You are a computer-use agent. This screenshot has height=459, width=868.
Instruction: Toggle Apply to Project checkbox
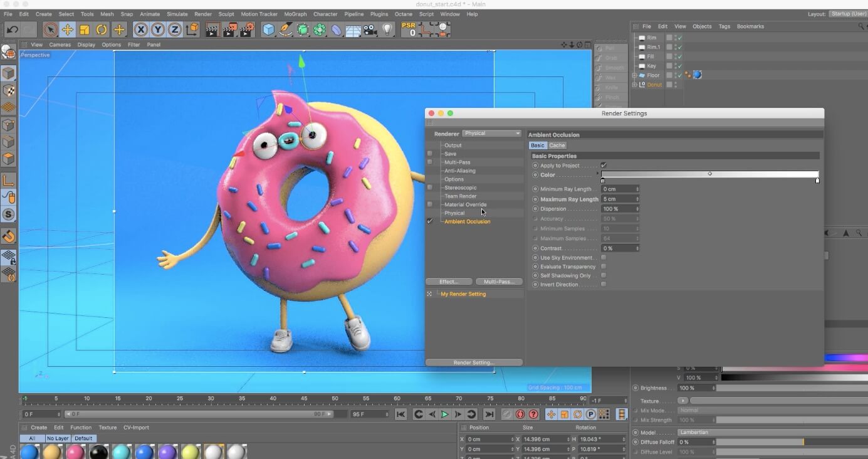click(x=604, y=166)
